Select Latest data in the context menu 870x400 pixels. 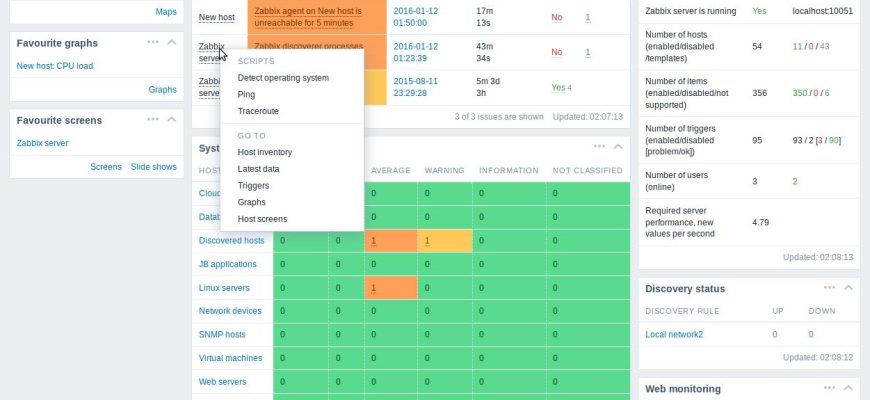tap(259, 169)
